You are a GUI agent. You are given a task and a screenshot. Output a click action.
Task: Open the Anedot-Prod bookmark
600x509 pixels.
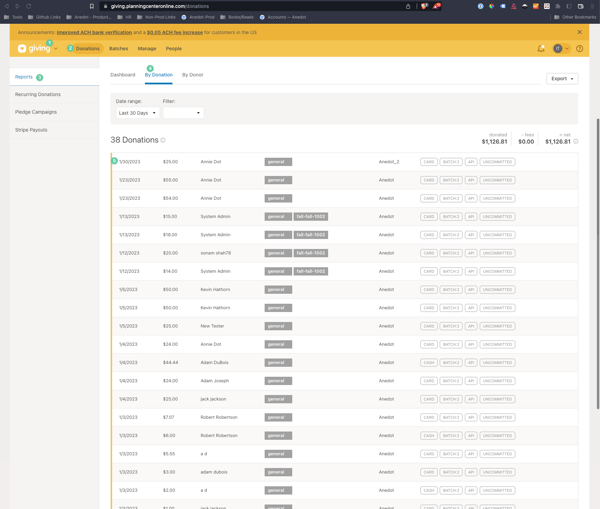point(198,17)
